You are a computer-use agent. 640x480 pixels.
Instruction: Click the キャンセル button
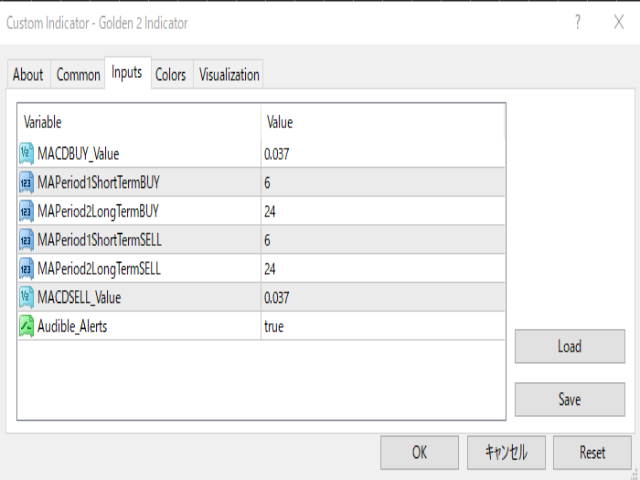506,453
